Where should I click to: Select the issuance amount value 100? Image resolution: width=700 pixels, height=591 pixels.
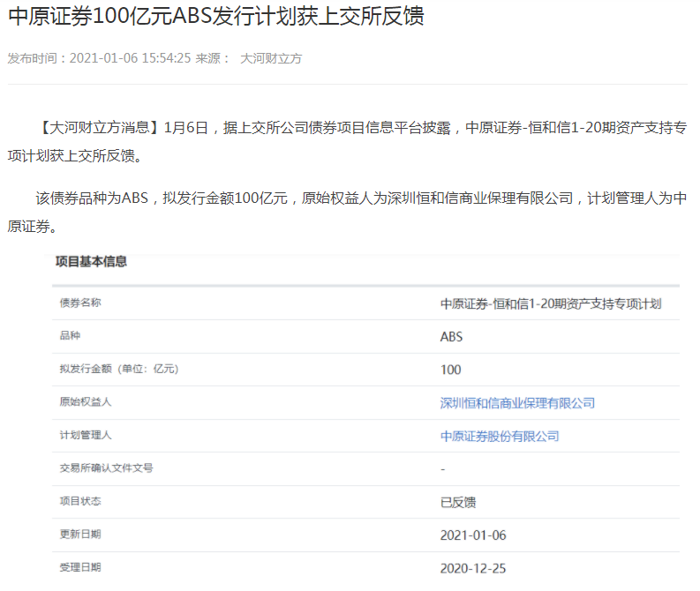pyautogui.click(x=450, y=370)
